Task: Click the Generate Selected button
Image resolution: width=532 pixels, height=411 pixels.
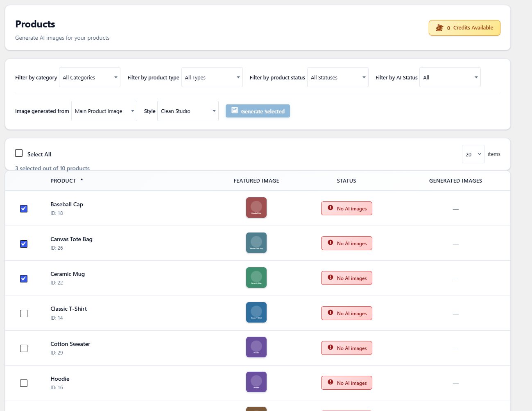Action: pos(258,111)
